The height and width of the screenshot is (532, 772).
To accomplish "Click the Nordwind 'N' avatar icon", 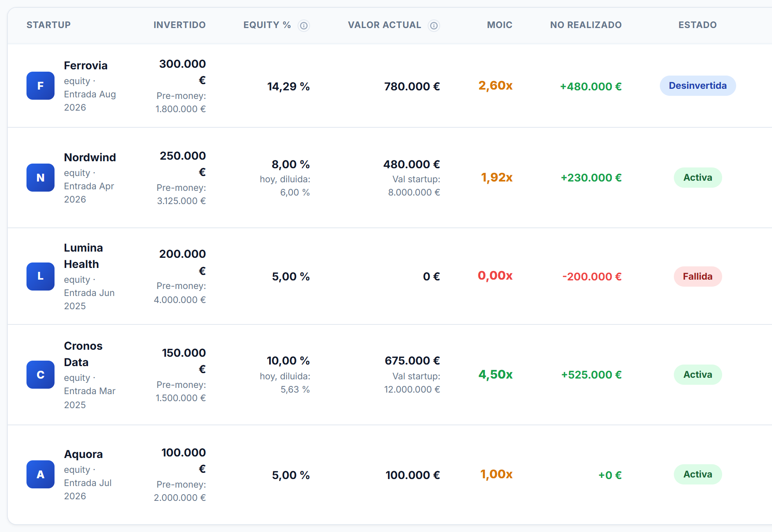I will pos(41,178).
